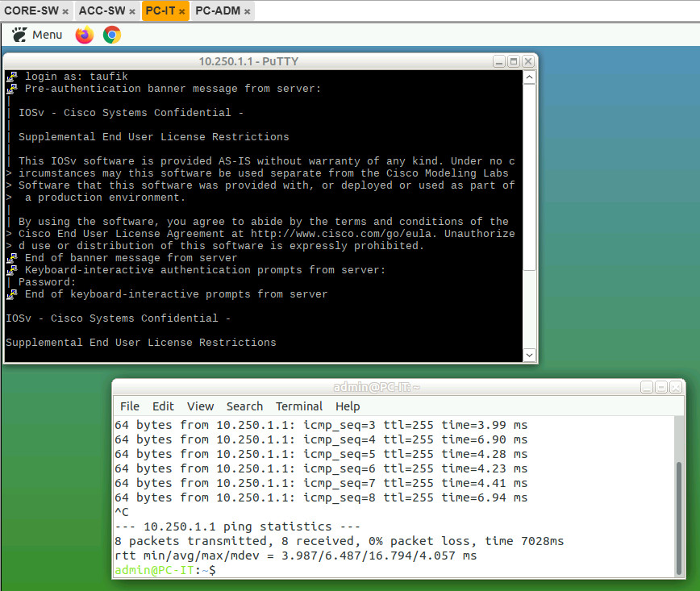
Task: Open the Menu launcher with gnome icon
Action: (37, 35)
